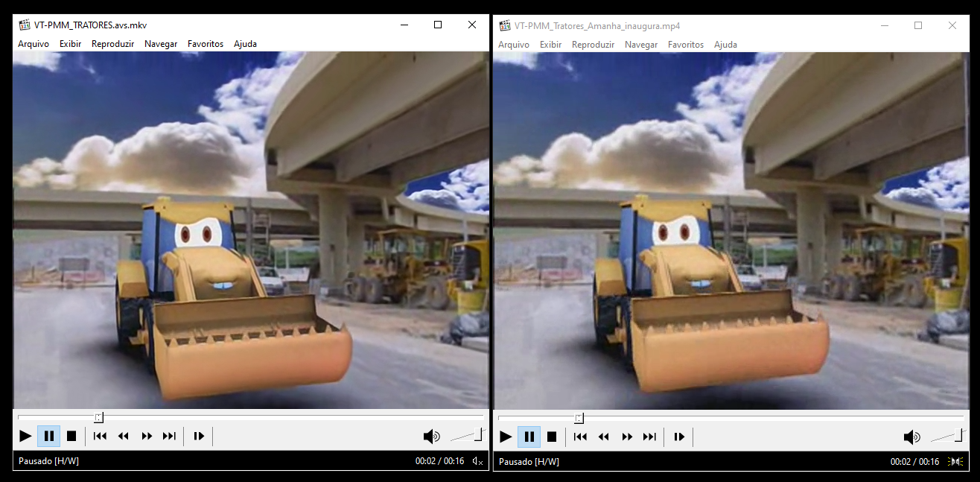This screenshot has width=980, height=482.
Task: Click fast-forward button in the mp4 window
Action: pyautogui.click(x=627, y=436)
